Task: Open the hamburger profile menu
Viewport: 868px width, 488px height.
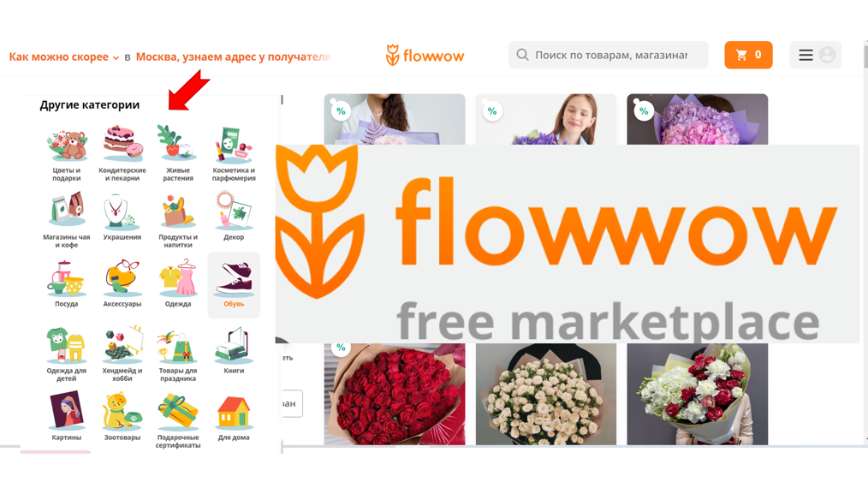Action: pos(816,55)
